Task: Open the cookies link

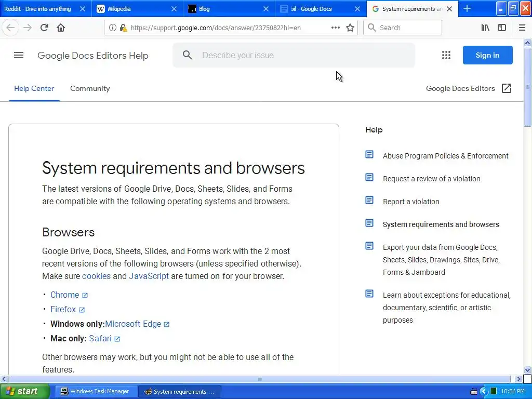Action: pos(96,276)
